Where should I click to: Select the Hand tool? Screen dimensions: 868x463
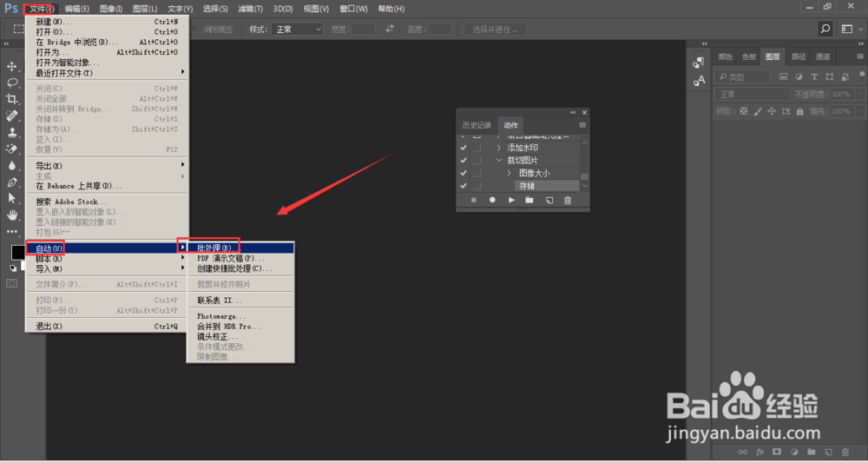click(11, 215)
